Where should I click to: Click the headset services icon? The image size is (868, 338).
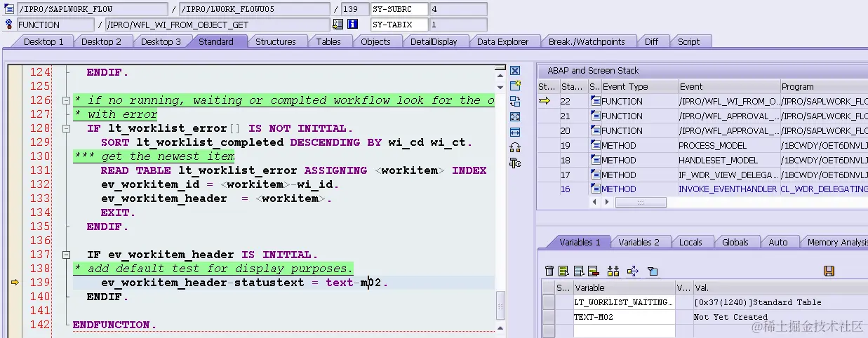[x=515, y=147]
